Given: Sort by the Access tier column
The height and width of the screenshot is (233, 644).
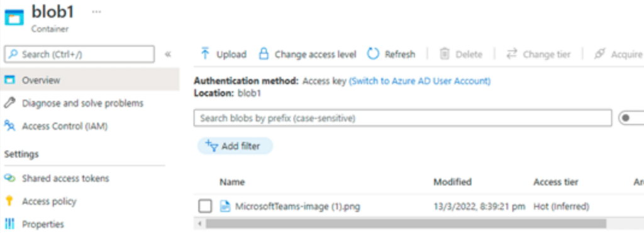Looking at the screenshot, I should pos(556,181).
